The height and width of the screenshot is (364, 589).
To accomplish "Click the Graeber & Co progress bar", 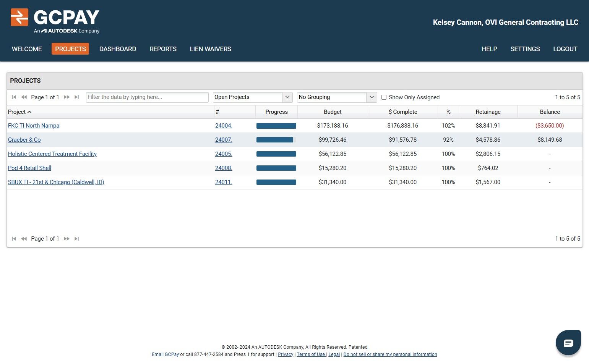I will [x=276, y=140].
